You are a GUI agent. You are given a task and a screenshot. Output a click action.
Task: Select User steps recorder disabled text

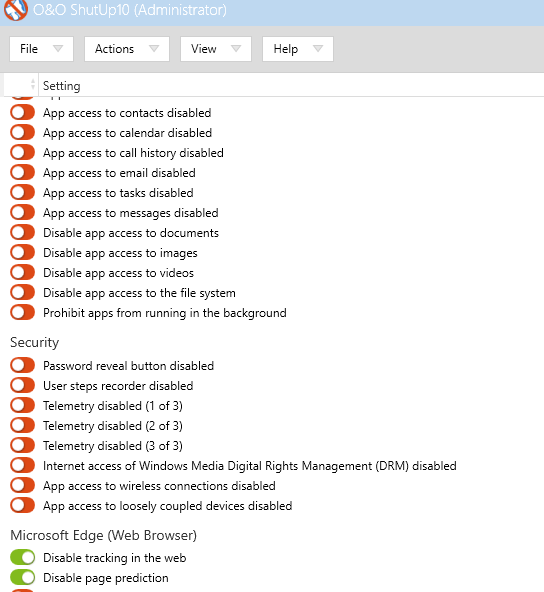[x=118, y=386]
